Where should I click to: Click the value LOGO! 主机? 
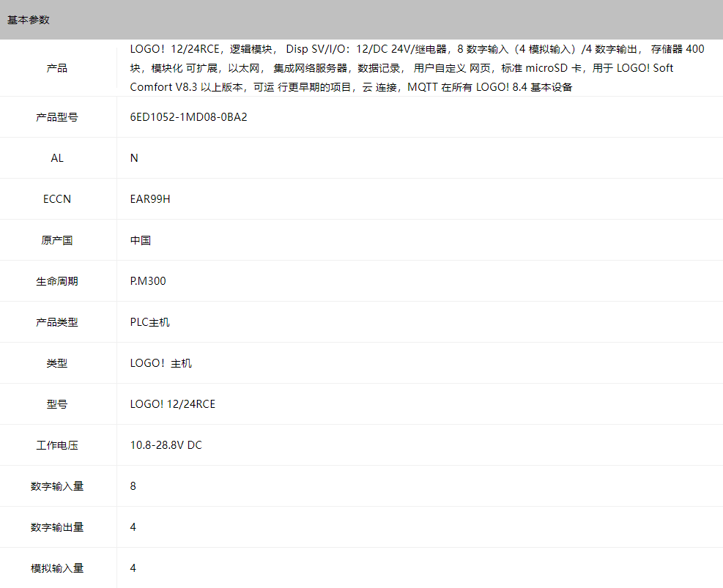(161, 363)
